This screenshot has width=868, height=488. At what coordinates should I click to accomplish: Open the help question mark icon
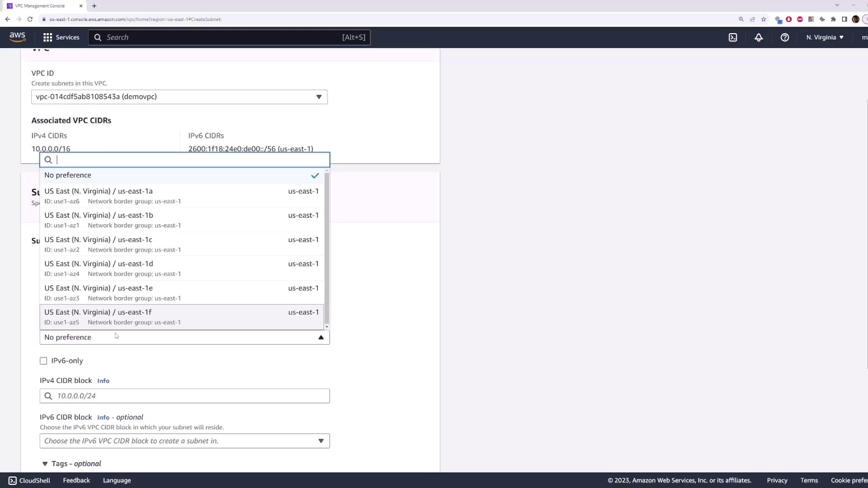coord(785,38)
